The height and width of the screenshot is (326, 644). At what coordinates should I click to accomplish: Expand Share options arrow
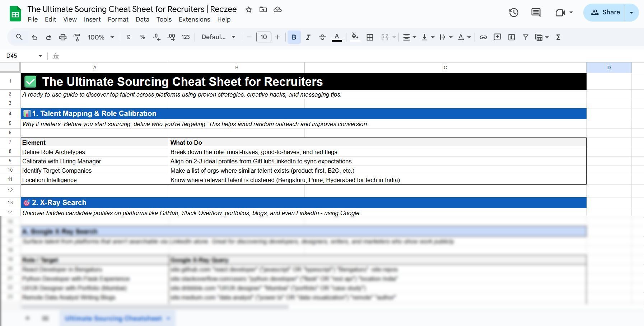631,13
